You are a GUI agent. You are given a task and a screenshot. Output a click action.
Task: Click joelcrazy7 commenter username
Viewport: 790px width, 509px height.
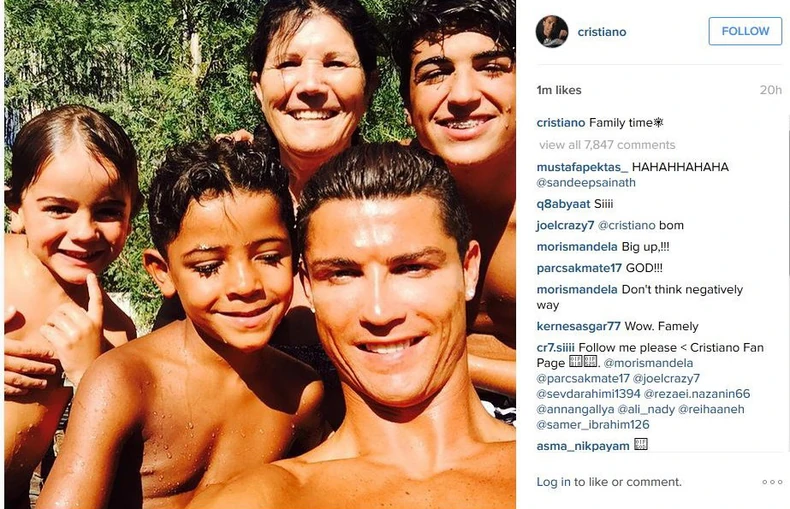pos(565,225)
